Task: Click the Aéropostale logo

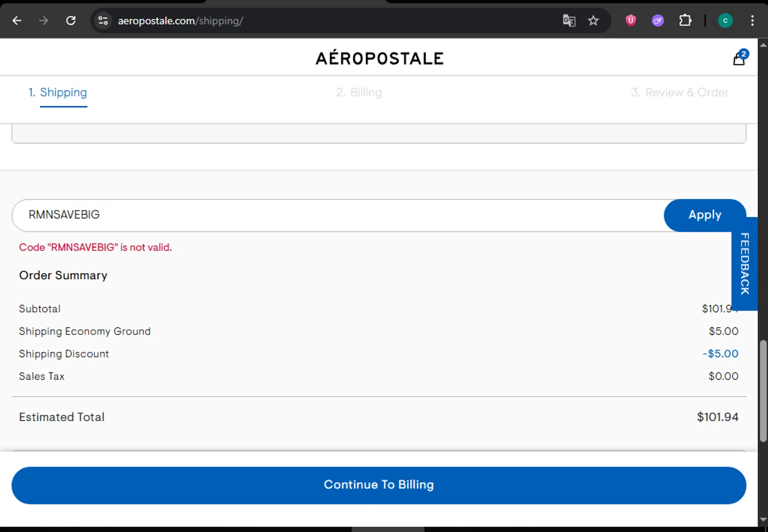Action: pyautogui.click(x=379, y=58)
